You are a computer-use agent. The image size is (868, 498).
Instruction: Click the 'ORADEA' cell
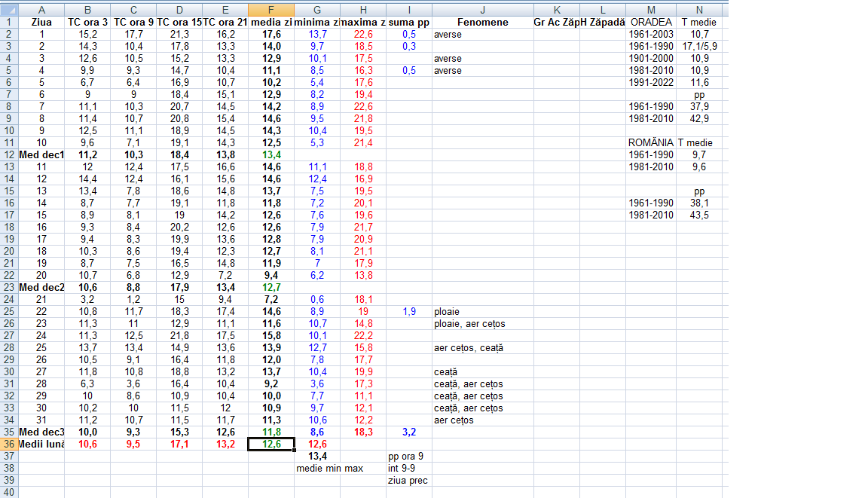pos(651,22)
